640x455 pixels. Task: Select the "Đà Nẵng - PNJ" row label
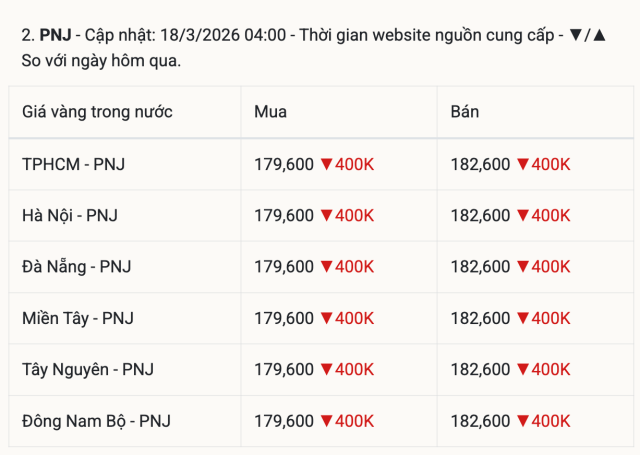pos(76,267)
